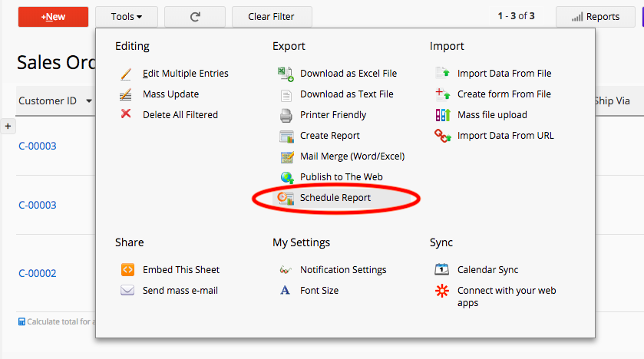The width and height of the screenshot is (644, 359).
Task: Open the first C-00003 customer link
Action: point(38,147)
